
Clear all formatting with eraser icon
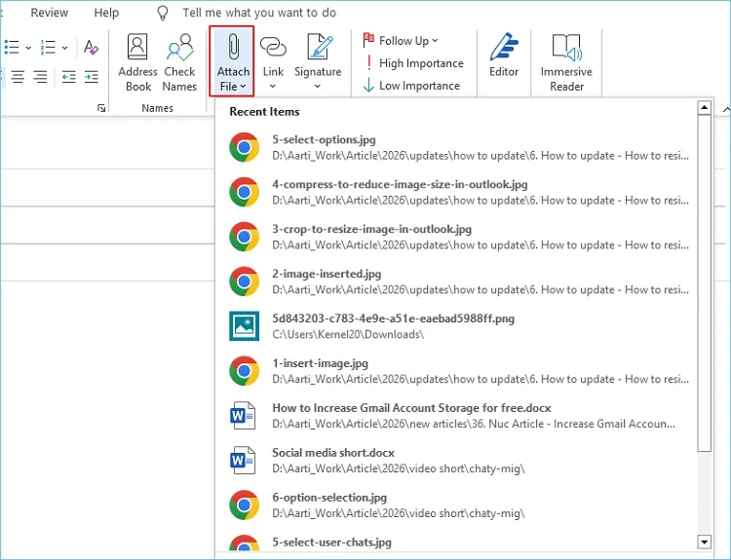pyautogui.click(x=91, y=47)
